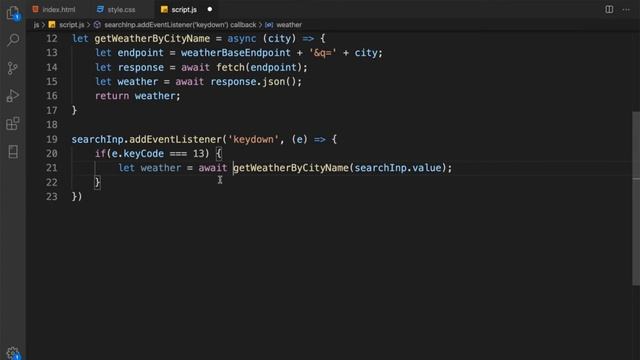The width and height of the screenshot is (640, 360).
Task: Split the editor to the right
Action: click(x=609, y=9)
